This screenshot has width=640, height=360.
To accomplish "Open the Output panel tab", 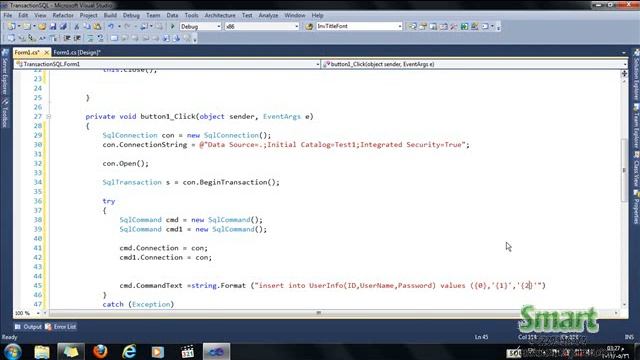I will click(x=28, y=327).
